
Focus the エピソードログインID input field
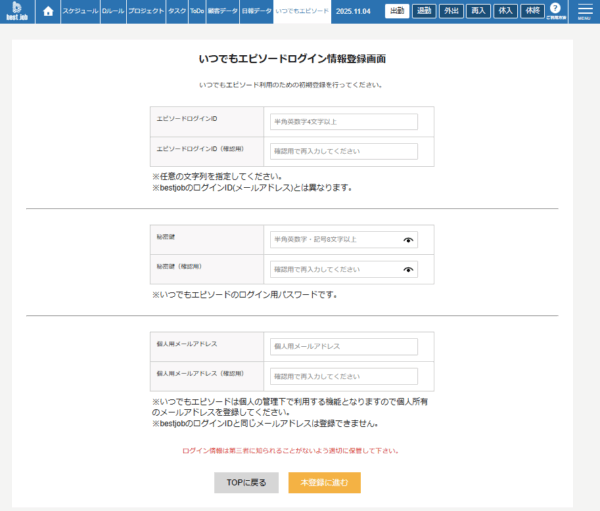tap(343, 122)
